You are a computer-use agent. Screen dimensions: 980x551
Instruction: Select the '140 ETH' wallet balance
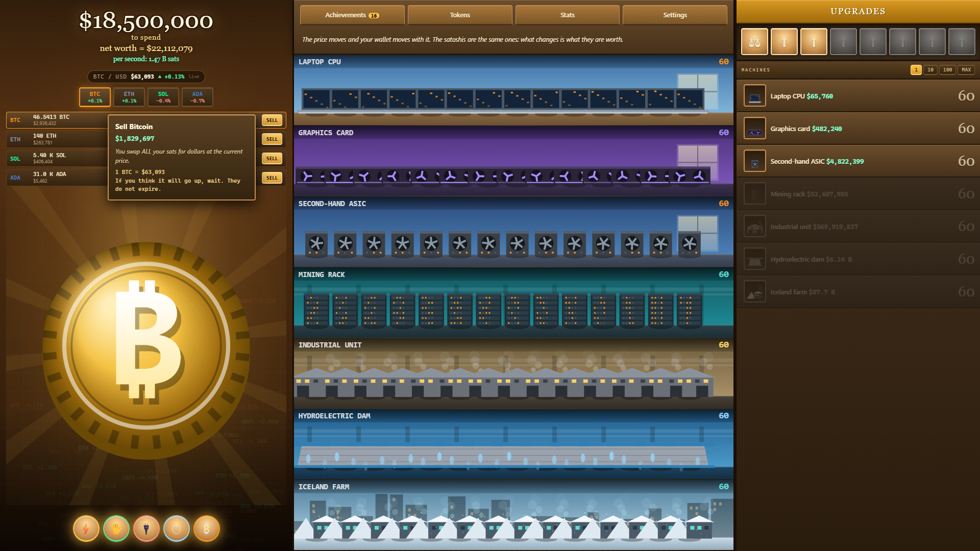pos(45,136)
